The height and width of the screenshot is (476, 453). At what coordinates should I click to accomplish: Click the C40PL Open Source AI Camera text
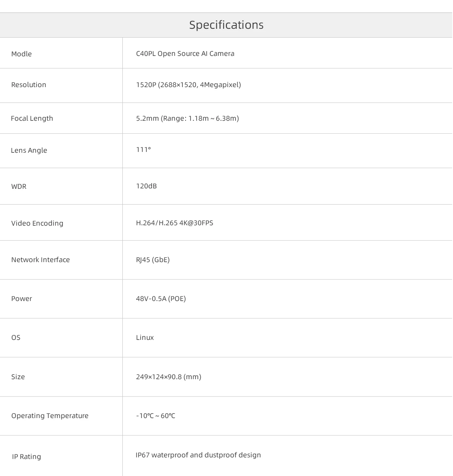(x=185, y=53)
